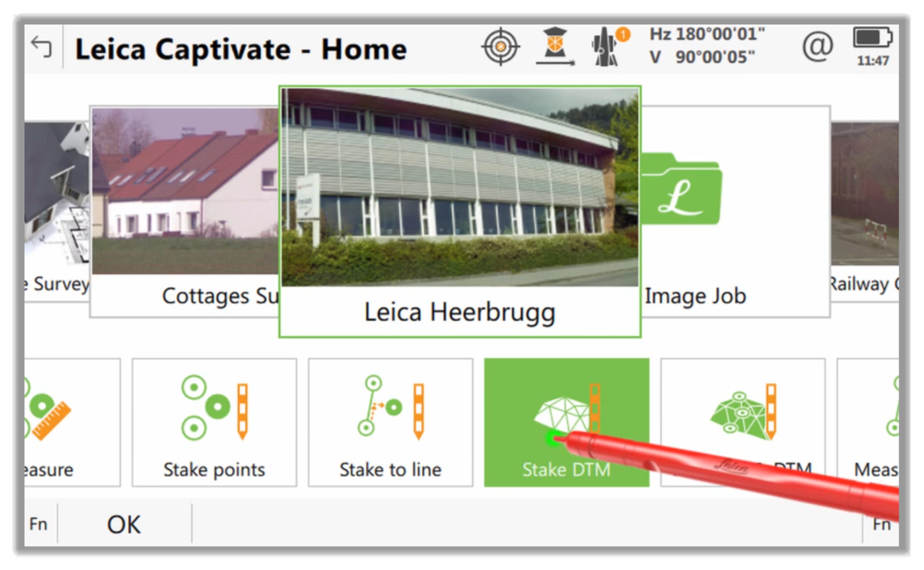Viewport: 924px width, 570px height.
Task: Select the Measure app tile with ruler
Action: click(x=72, y=422)
